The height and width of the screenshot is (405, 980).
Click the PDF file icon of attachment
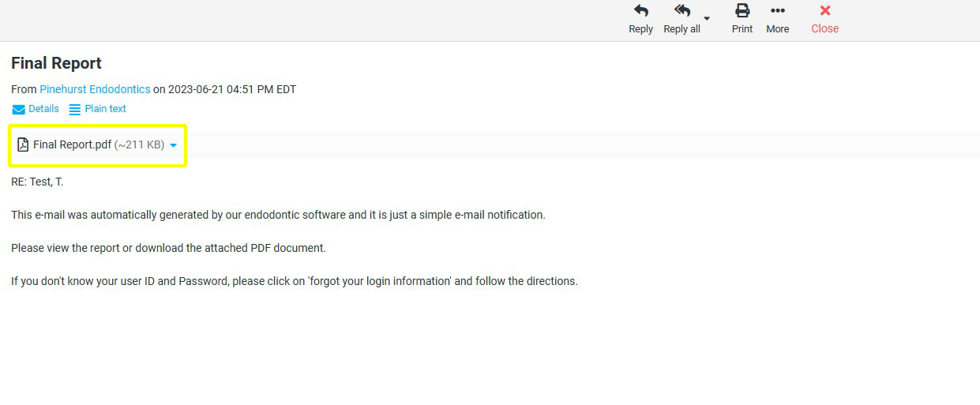[x=23, y=144]
